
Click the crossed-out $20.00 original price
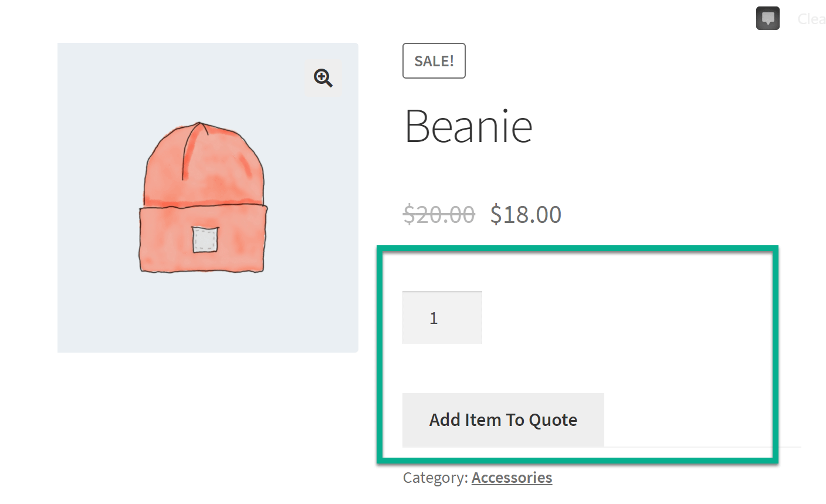coord(439,215)
